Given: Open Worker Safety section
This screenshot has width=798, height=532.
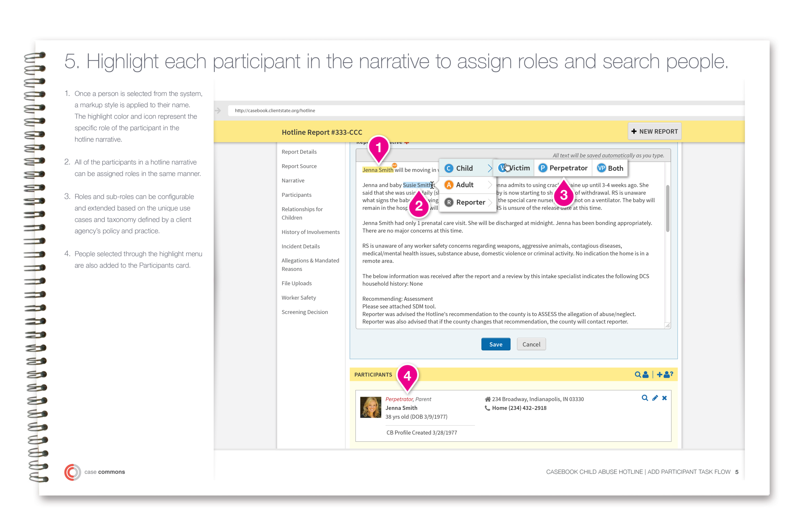Looking at the screenshot, I should click(x=298, y=298).
